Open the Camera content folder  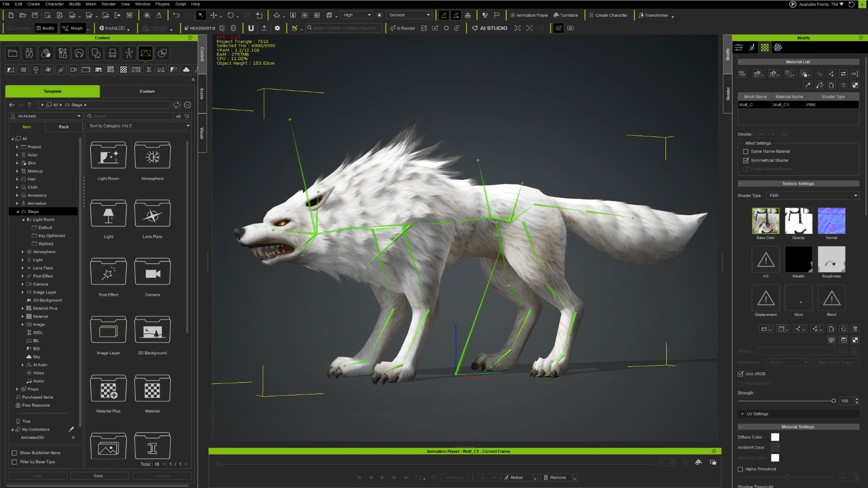click(x=152, y=272)
